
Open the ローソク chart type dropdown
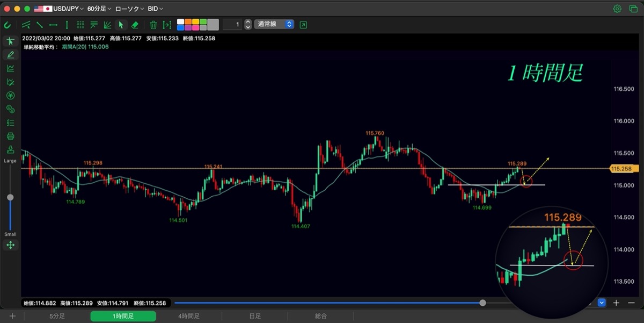(129, 9)
